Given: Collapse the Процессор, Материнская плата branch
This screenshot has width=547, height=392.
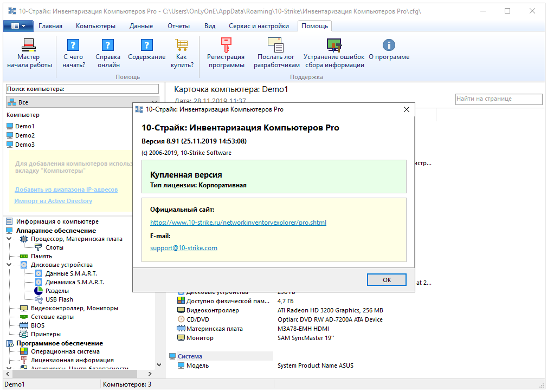Looking at the screenshot, I should point(9,239).
